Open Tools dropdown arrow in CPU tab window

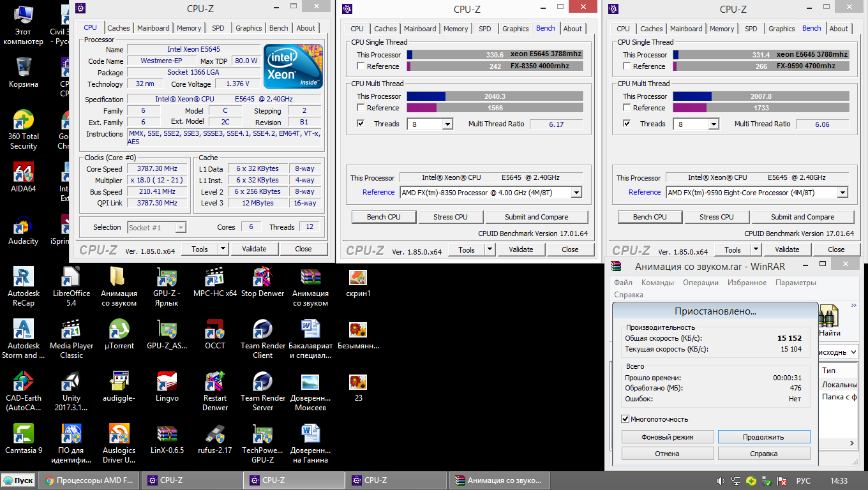click(223, 249)
